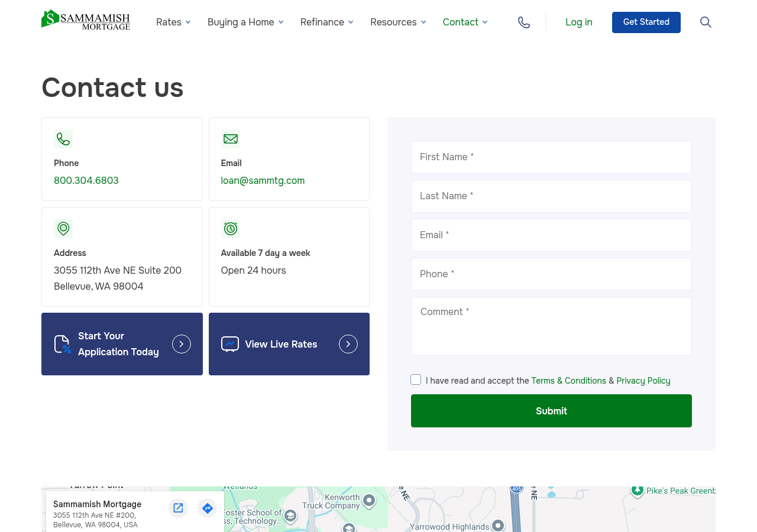757x532 pixels.
Task: Check the Terms & Conditions acceptance checkbox
Action: [416, 379]
